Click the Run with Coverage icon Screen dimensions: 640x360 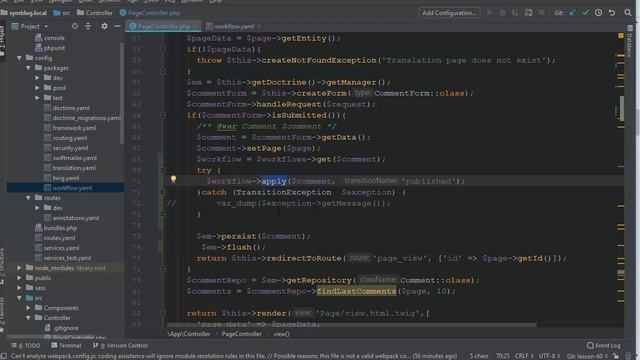pos(515,13)
